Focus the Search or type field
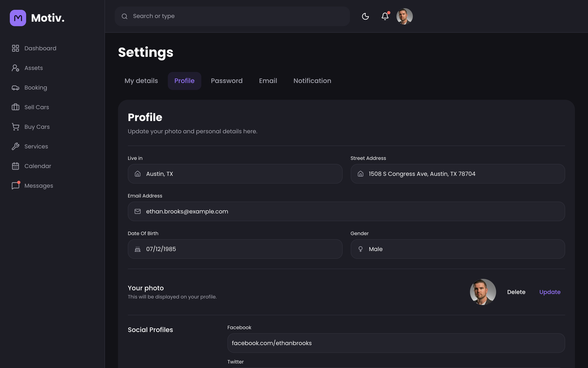 pyautogui.click(x=232, y=16)
